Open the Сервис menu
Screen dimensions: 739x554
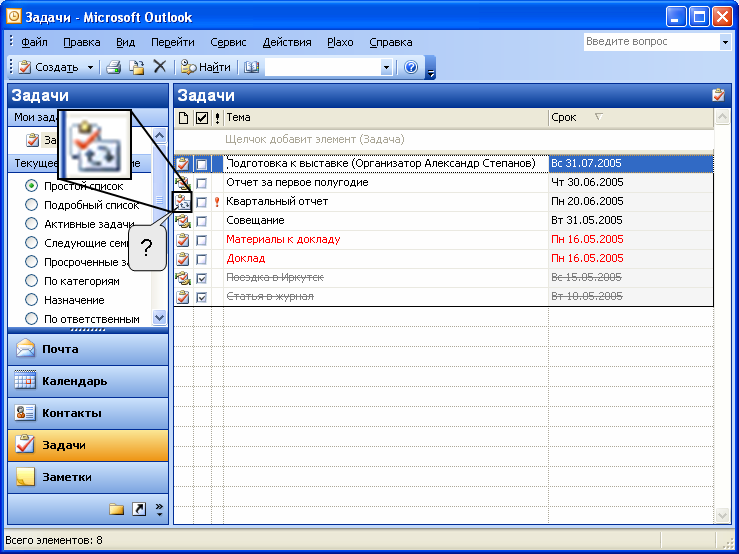[228, 42]
